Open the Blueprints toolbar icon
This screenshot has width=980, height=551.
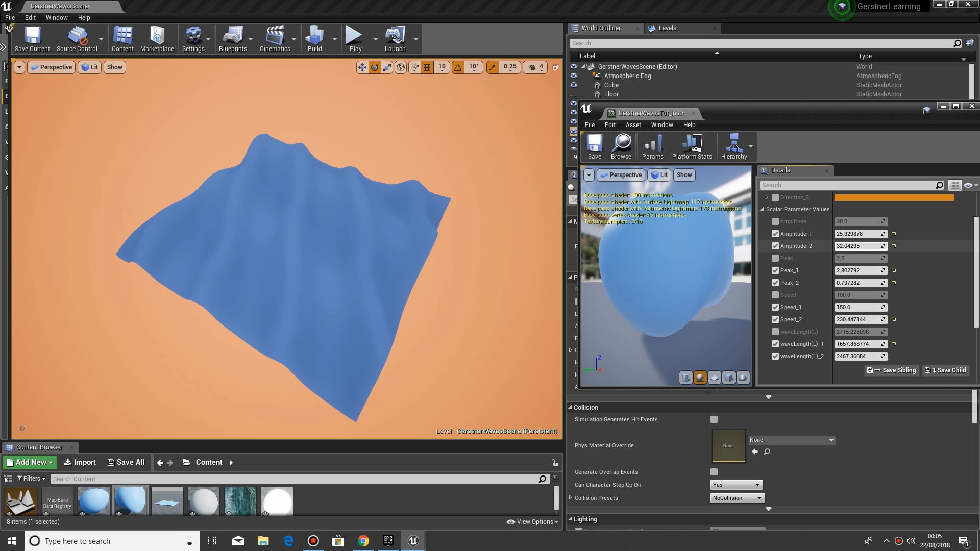(x=233, y=39)
